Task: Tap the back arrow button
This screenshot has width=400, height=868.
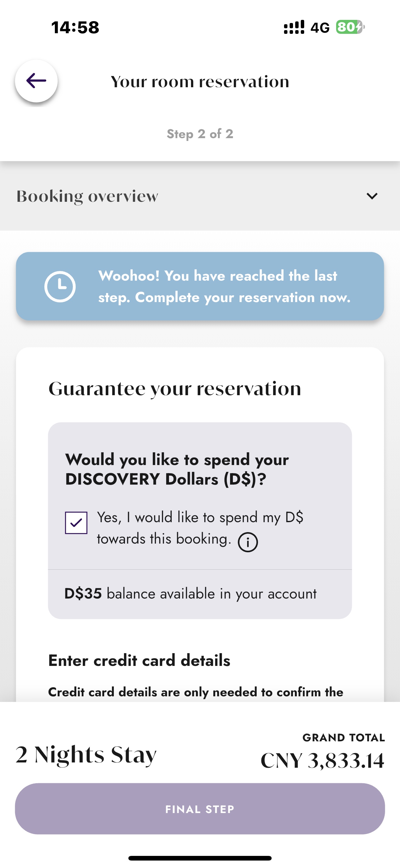Action: [36, 81]
